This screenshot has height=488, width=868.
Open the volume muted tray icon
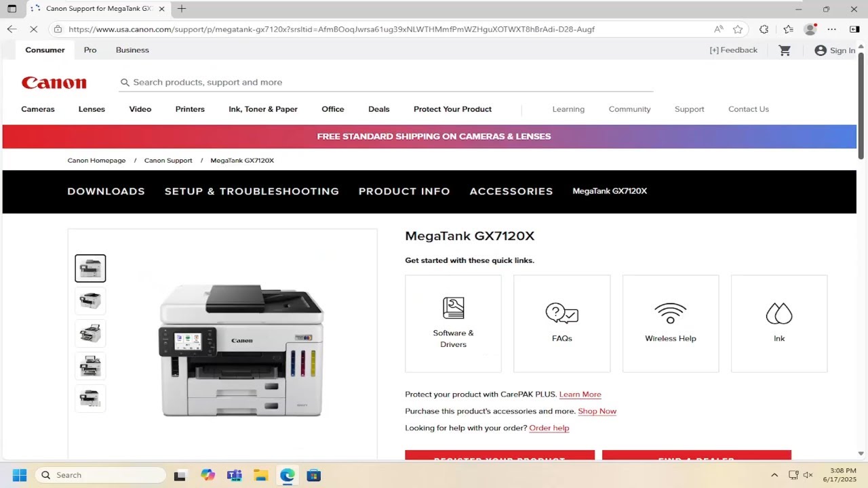tap(808, 475)
